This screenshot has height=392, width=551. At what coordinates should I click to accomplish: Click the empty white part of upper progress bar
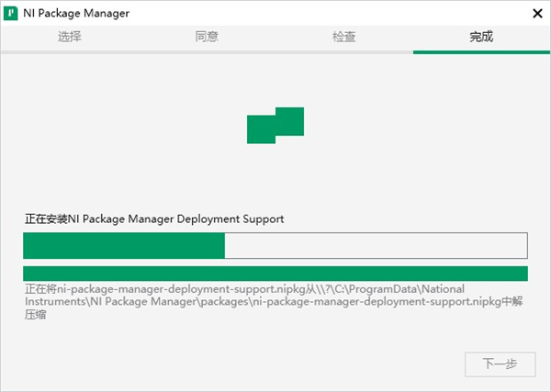click(x=375, y=246)
